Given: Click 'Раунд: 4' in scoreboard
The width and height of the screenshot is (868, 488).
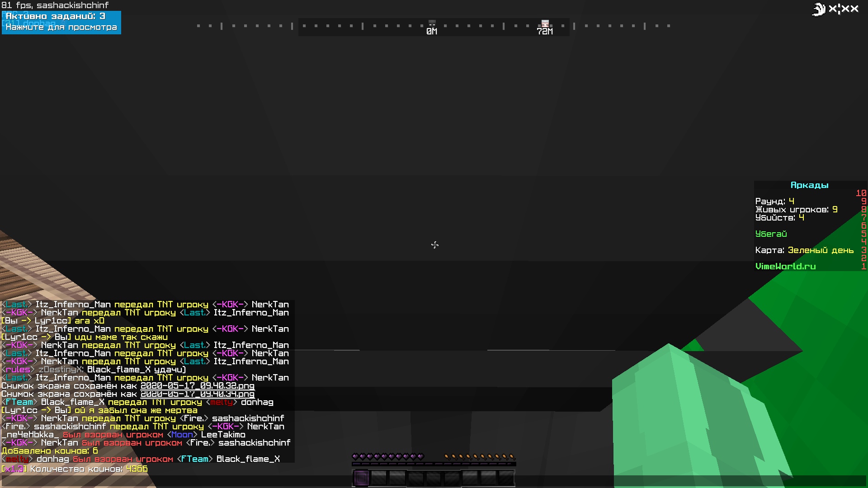Looking at the screenshot, I should 775,202.
